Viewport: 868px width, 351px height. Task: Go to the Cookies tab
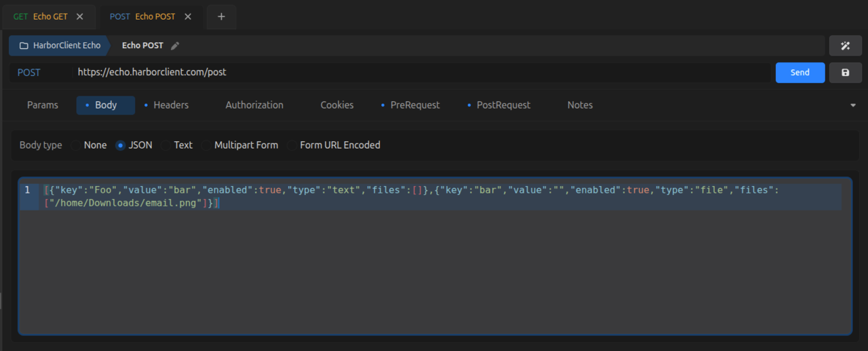click(337, 105)
